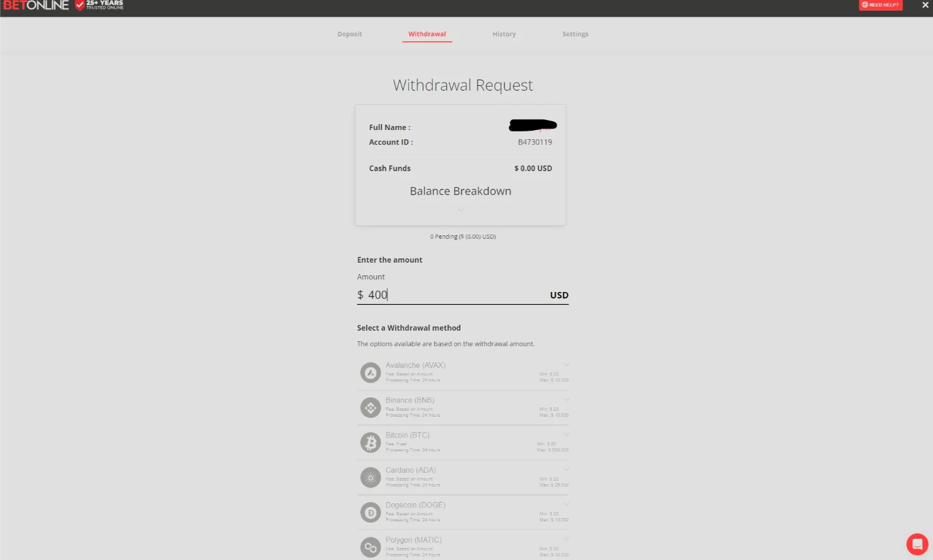This screenshot has width=933, height=560.
Task: Switch to the Deposit tab
Action: point(349,34)
